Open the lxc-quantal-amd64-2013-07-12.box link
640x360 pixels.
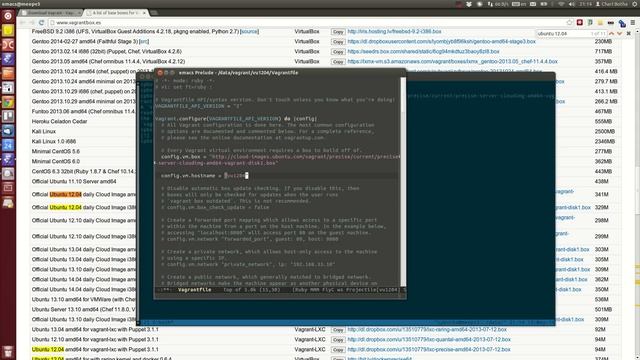[429, 340]
